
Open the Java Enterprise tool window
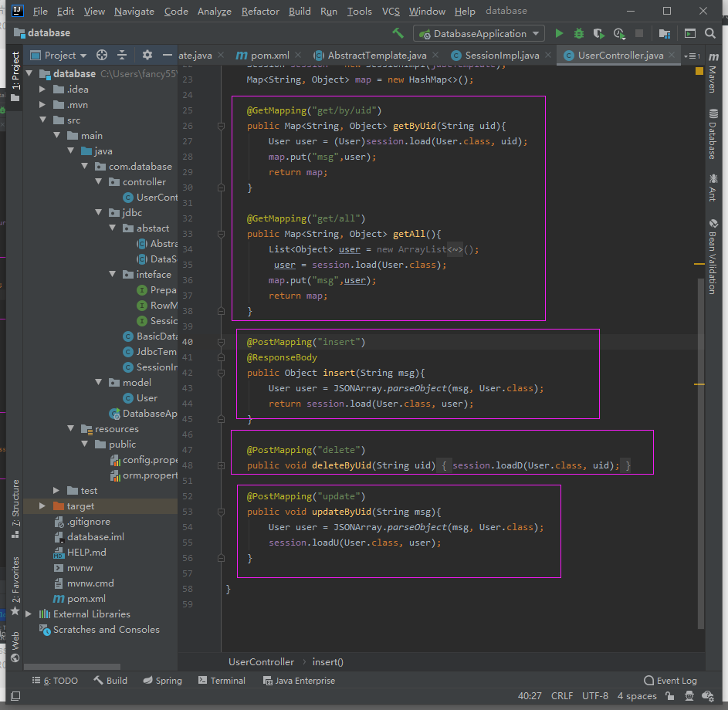coord(299,681)
